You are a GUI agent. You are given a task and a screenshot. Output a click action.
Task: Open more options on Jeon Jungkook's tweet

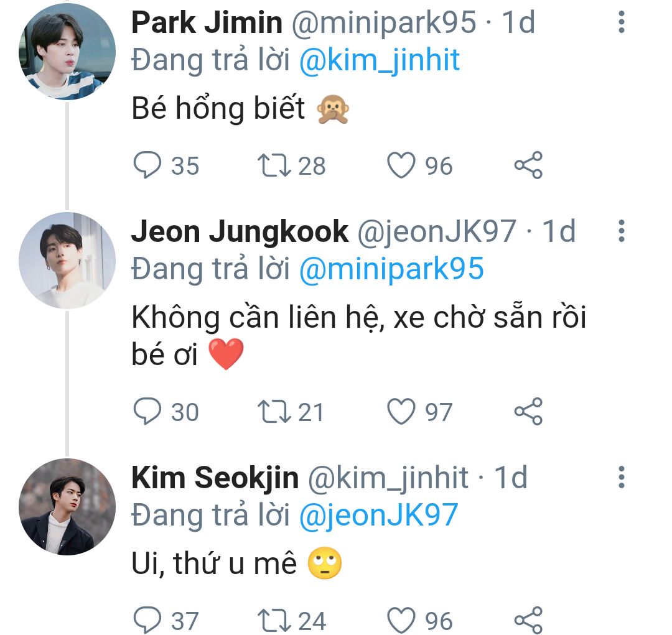620,231
